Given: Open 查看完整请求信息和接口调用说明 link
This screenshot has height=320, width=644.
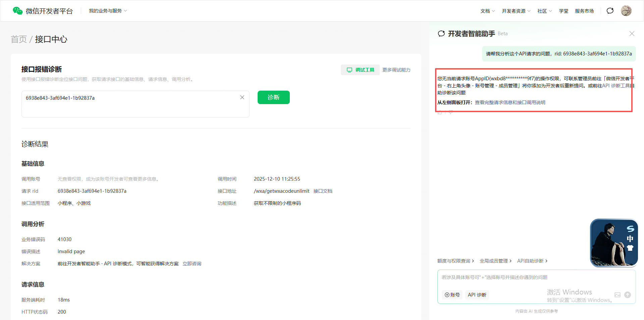Looking at the screenshot, I should (x=510, y=102).
